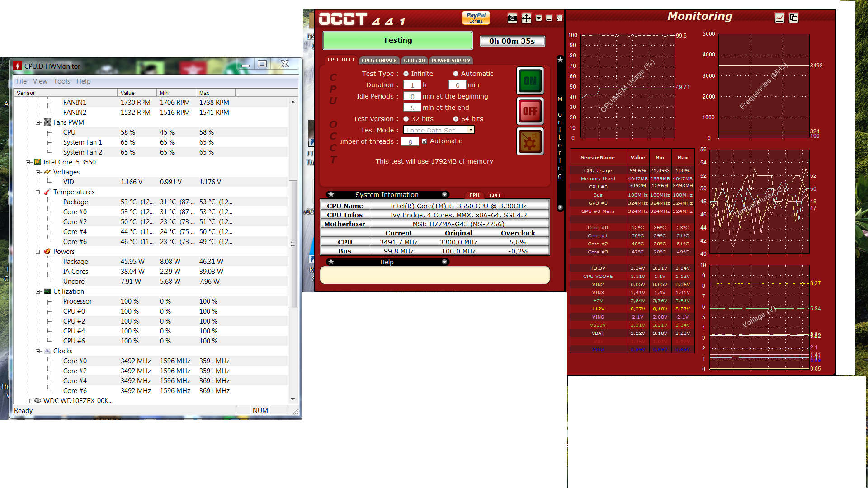The width and height of the screenshot is (868, 488).
Task: Click HWMonitor vertical scrollbar thumb
Action: [293, 244]
